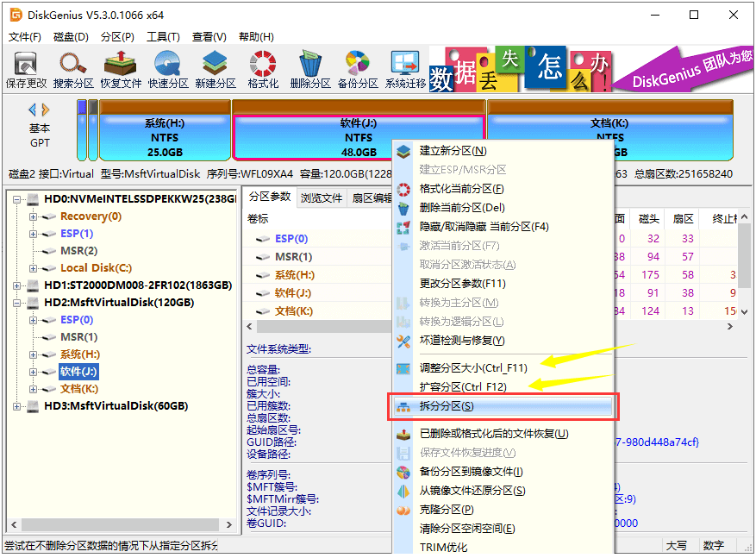Switch to the 分区参数 tab
This screenshot has height=558, width=756.
[x=270, y=197]
